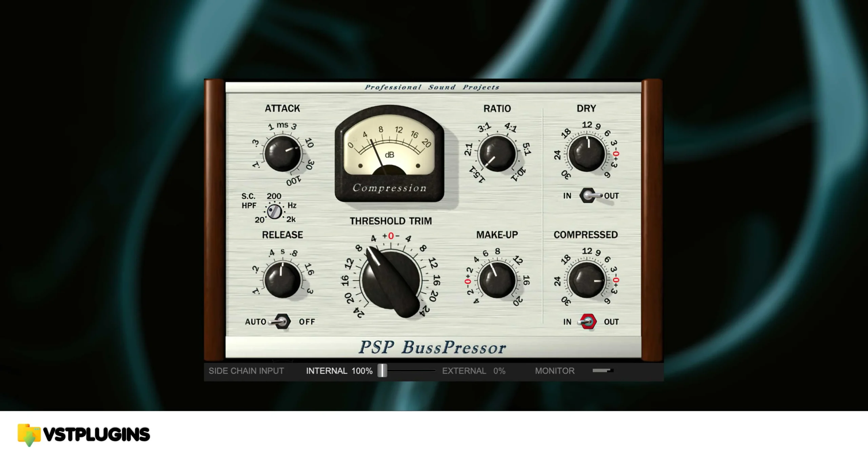This screenshot has width=868, height=460.
Task: Click the 2:1 mark on Ratio dial
Action: point(468,149)
